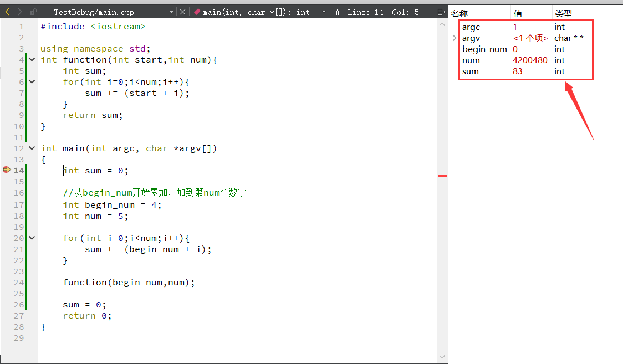
Task: Click 'sum += (begin_num + i);' on line 21
Action: pos(148,249)
